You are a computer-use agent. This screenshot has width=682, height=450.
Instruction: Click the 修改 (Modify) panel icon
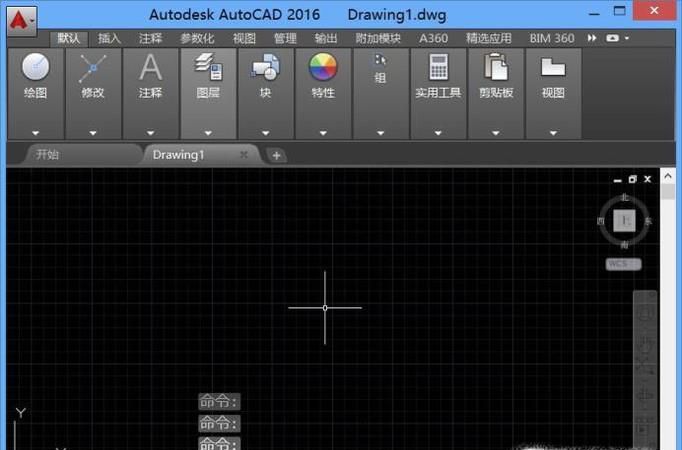click(93, 68)
